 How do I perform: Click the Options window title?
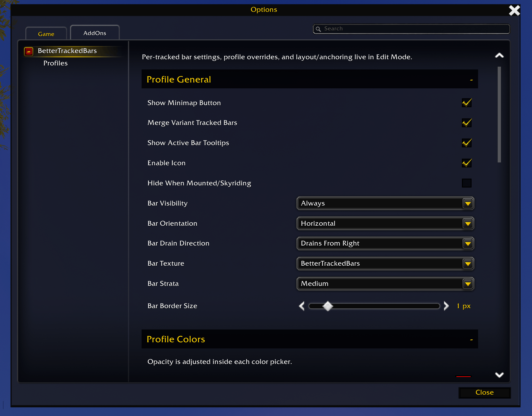(x=264, y=10)
